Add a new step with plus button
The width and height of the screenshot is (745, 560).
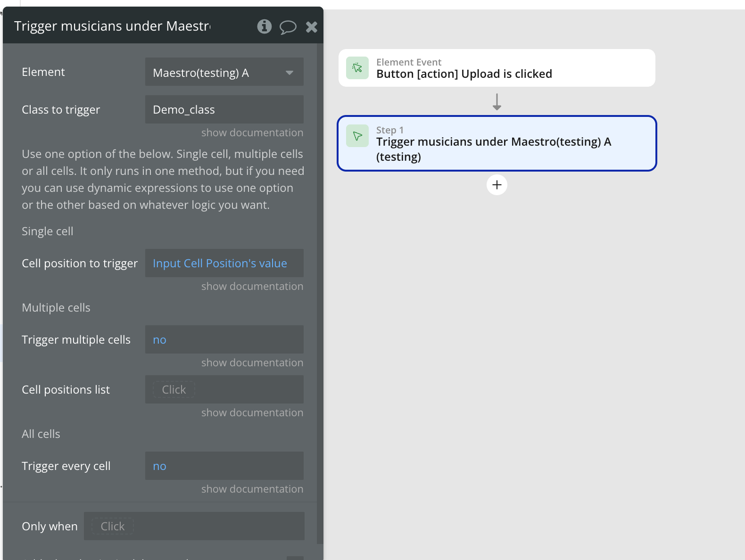tap(497, 185)
